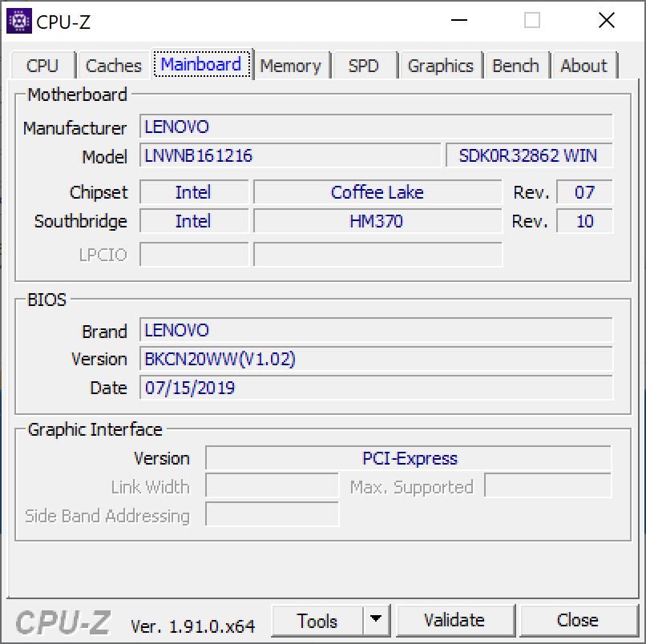Click the Tools button
The width and height of the screenshot is (646, 644).
(317, 621)
